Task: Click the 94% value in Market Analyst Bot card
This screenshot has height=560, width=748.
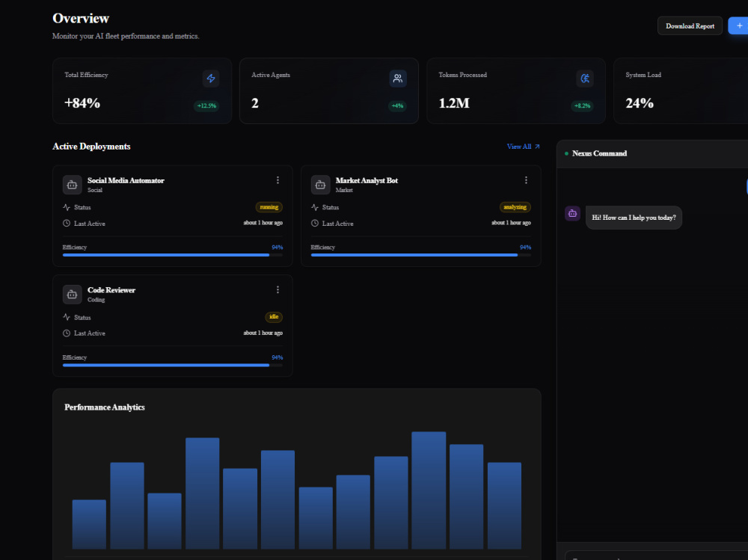Action: [x=525, y=247]
